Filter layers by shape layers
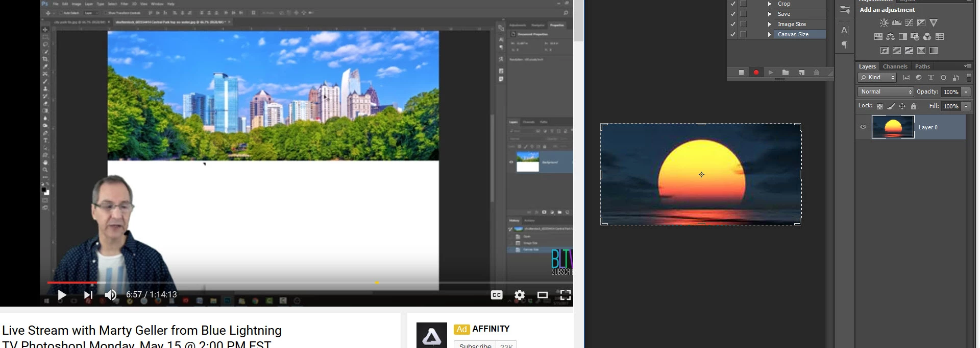Screen dimensions: 980x348 tap(943, 78)
